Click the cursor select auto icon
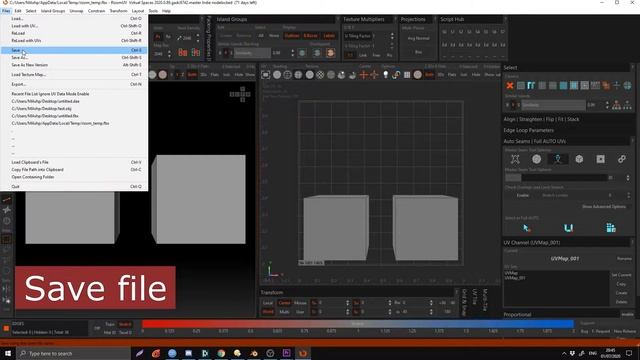 pyautogui.click(x=527, y=228)
